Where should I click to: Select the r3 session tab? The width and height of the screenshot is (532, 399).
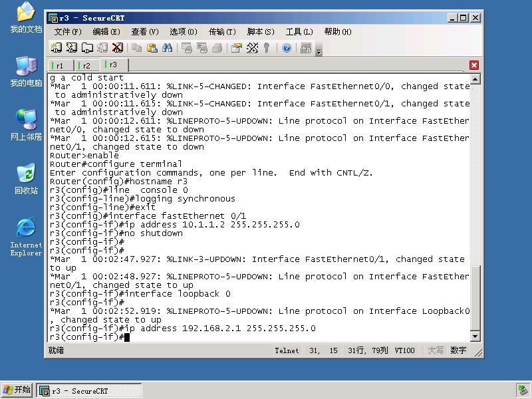114,65
